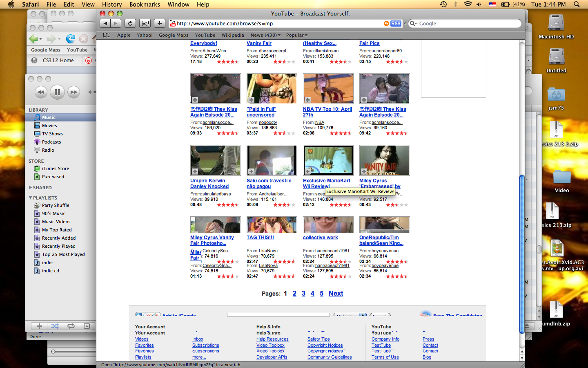The height and width of the screenshot is (368, 588).
Task: Toggle shuffle in iTunes bottom bar
Action: (55, 326)
